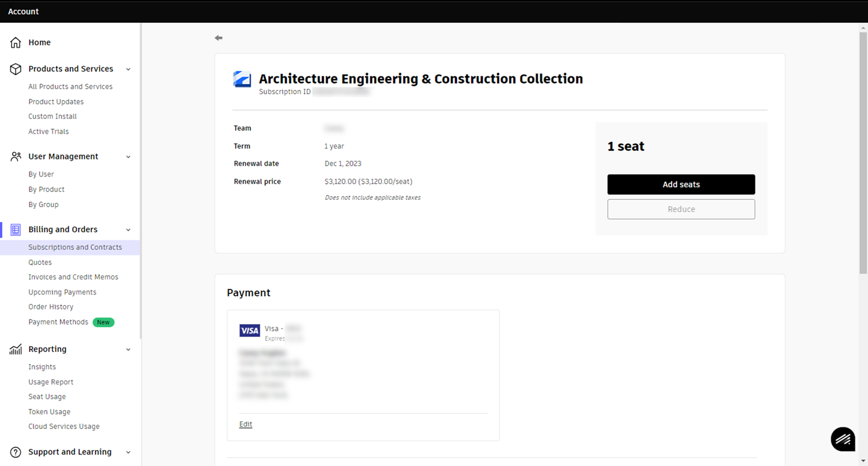Viewport: 868px width, 466px height.
Task: Manage users By Group
Action: (x=43, y=204)
